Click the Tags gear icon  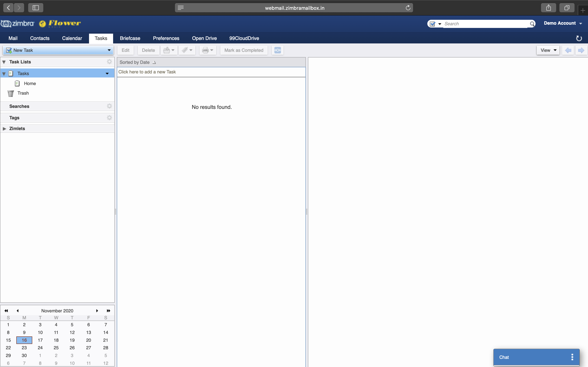pos(109,117)
